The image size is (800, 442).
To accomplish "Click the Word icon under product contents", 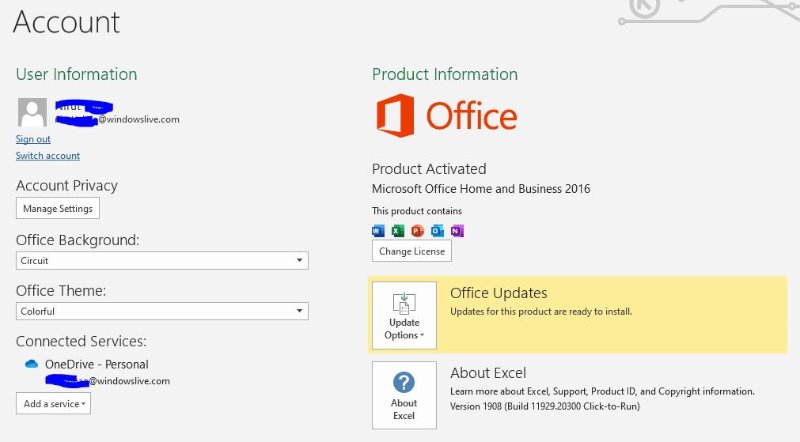I will coord(378,231).
